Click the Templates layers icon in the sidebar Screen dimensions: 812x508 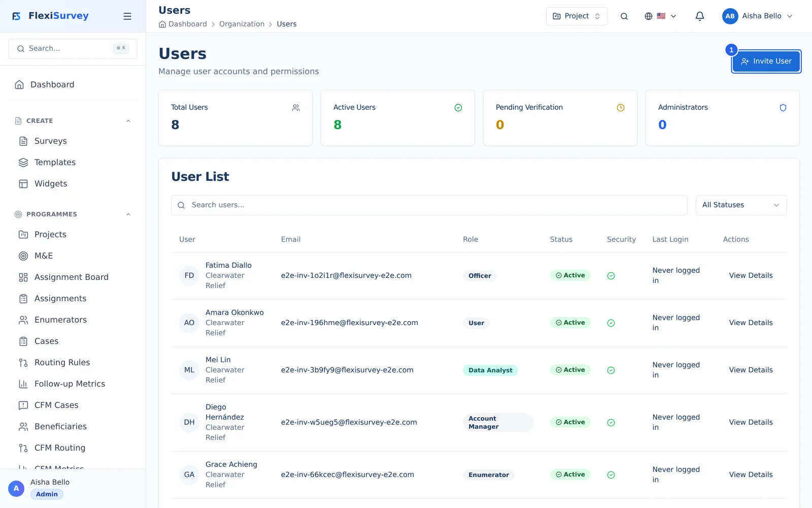pos(23,163)
